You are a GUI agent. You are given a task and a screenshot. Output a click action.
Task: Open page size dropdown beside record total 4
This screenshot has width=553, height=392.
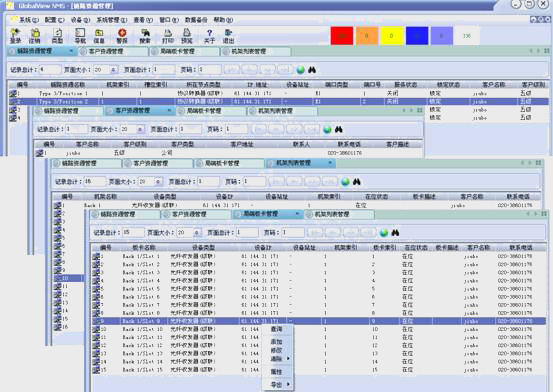tap(113, 70)
